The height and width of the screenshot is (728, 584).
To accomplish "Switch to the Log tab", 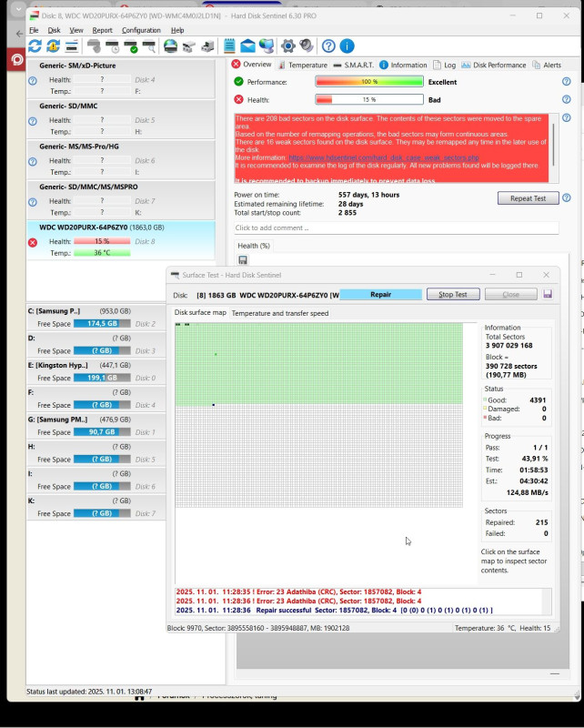I will tap(444, 65).
